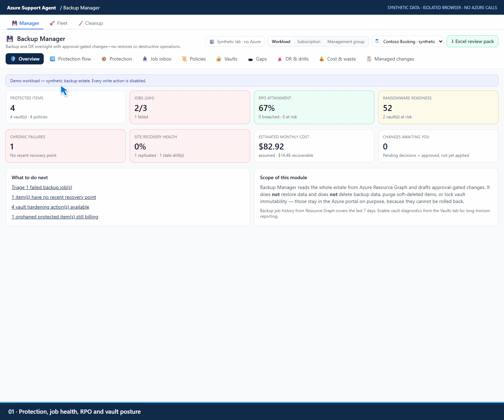This screenshot has height=420, width=504.
Task: Click the Site Recovery Health card
Action: 190,146
